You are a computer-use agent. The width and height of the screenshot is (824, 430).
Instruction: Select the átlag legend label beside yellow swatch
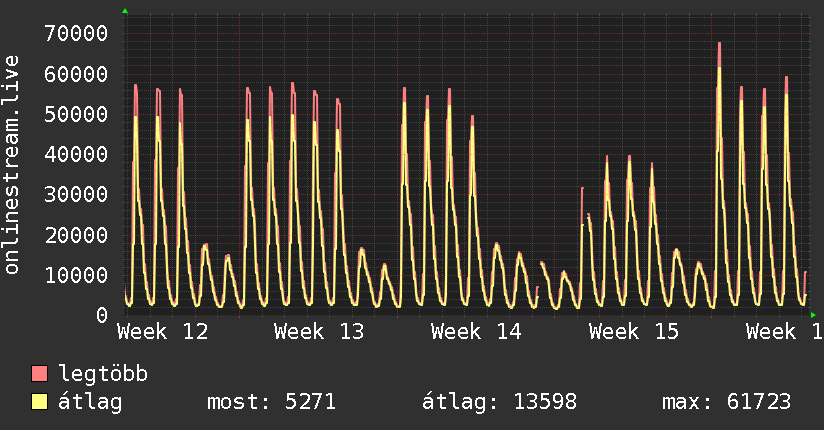click(90, 402)
